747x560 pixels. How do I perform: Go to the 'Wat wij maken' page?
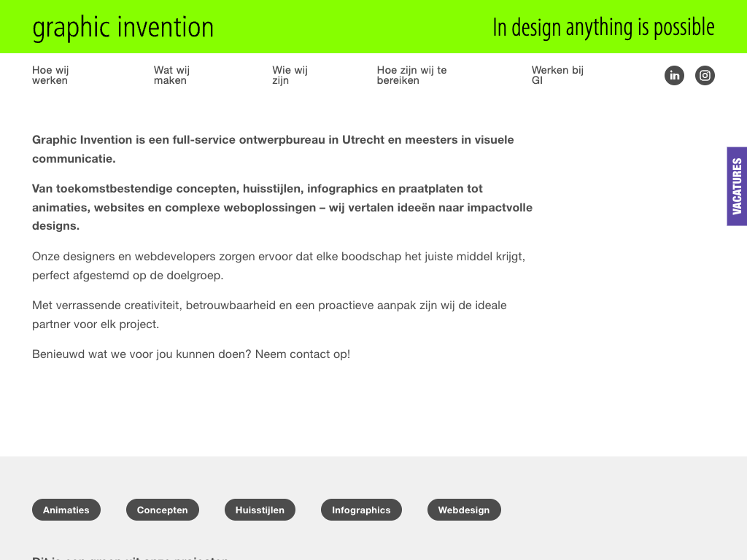[x=171, y=75]
